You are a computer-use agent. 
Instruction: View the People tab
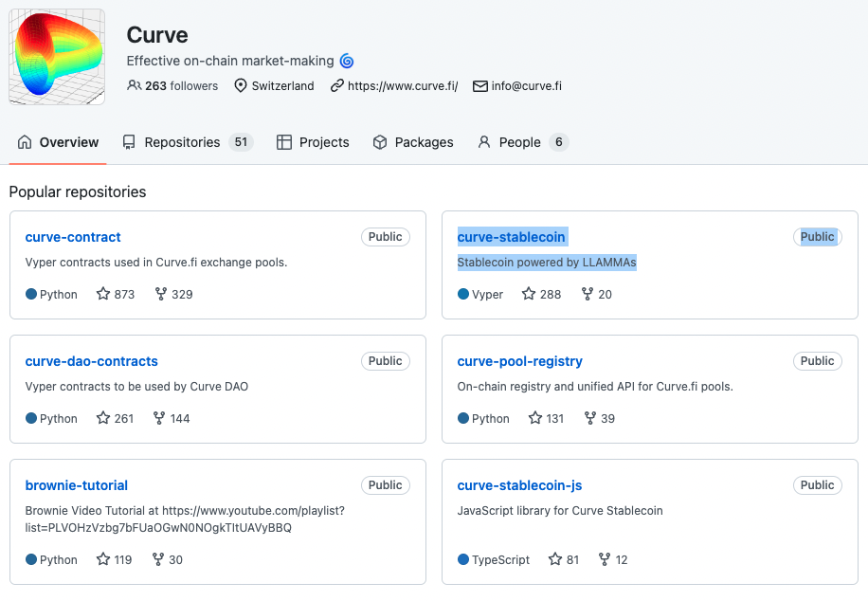(522, 142)
